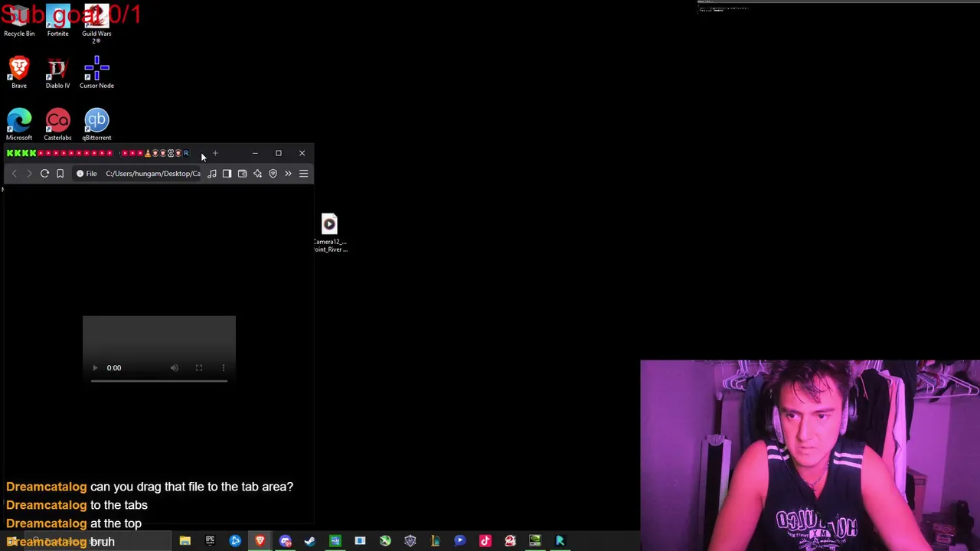Screen dimensions: 980x551
Task: Toggle the browser sidebar panel icon
Action: point(227,174)
